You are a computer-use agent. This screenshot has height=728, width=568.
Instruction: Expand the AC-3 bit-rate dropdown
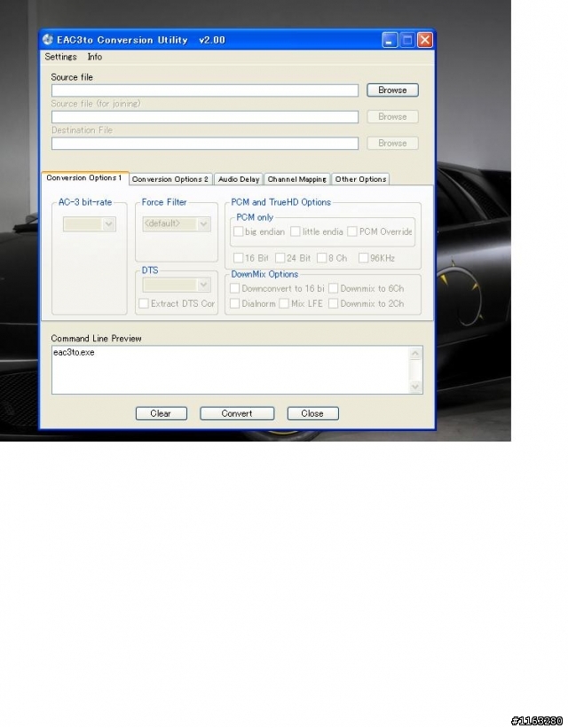(90, 224)
